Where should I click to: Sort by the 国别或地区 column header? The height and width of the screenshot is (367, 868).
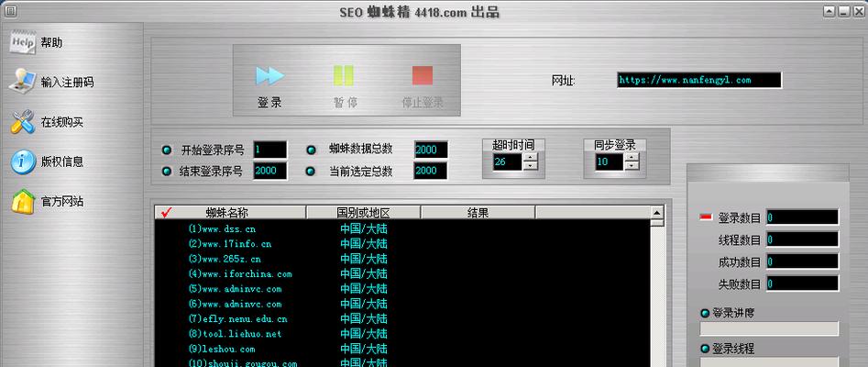point(364,212)
